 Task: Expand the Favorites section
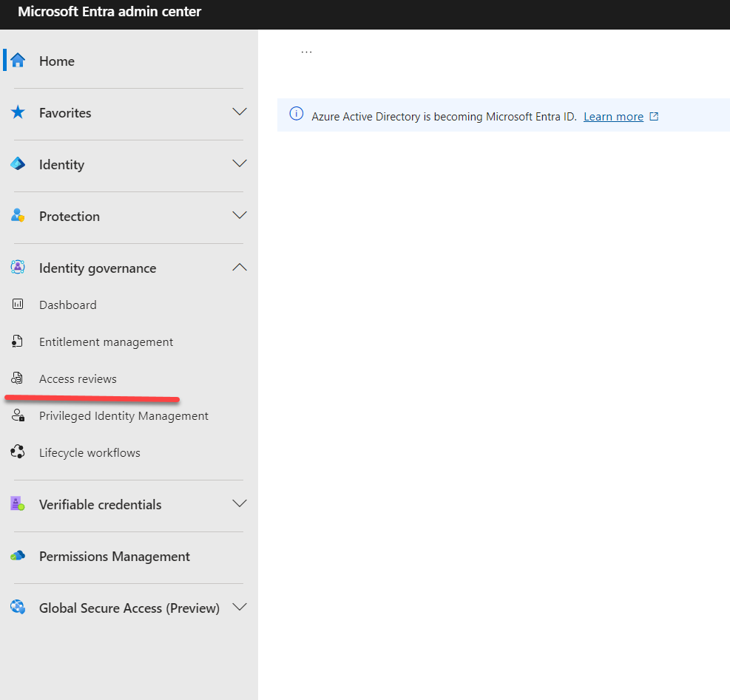[239, 112]
